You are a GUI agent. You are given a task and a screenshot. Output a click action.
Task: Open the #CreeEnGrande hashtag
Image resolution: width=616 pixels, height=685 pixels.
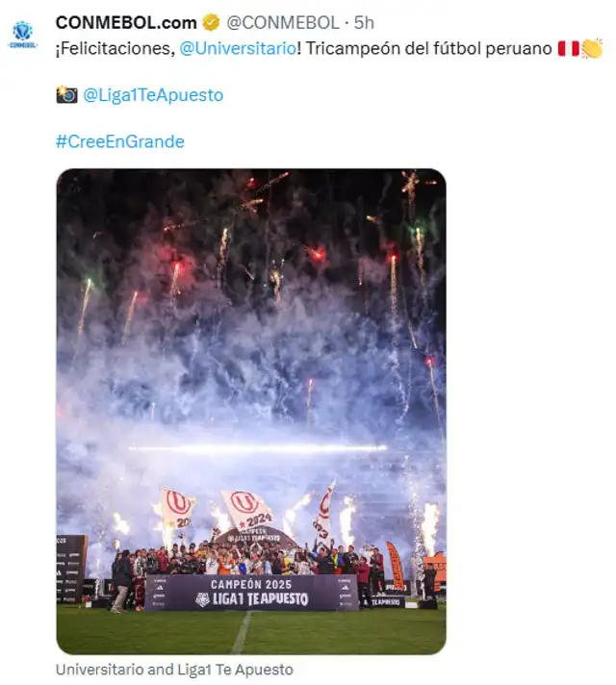pos(120,141)
